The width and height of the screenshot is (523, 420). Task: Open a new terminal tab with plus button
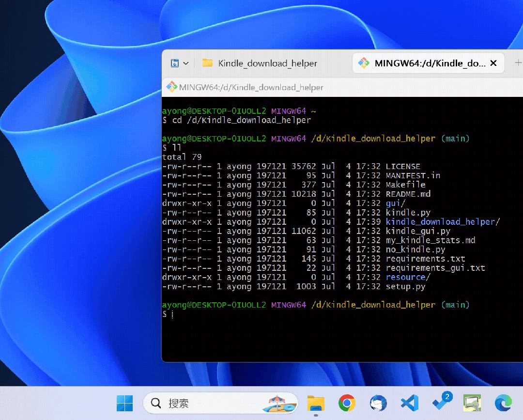[518, 63]
